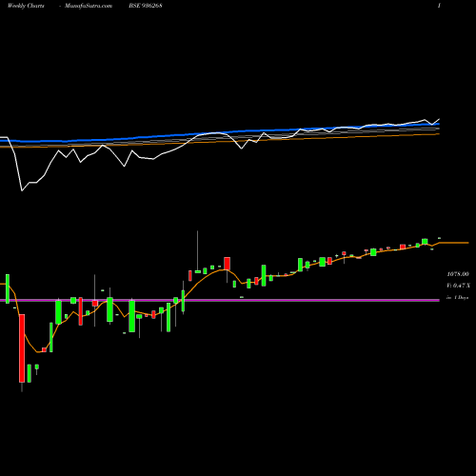The height and width of the screenshot is (476, 476).
Task: Click the lowest dip of the white indicator line
Action: tap(22, 190)
